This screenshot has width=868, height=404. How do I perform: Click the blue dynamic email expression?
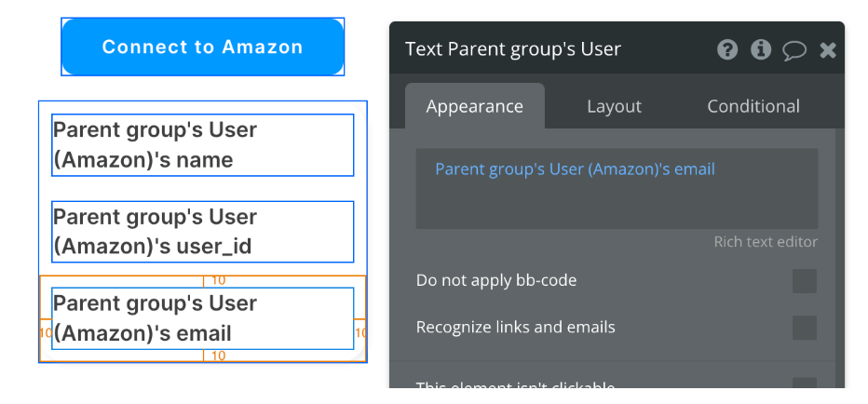click(x=575, y=168)
